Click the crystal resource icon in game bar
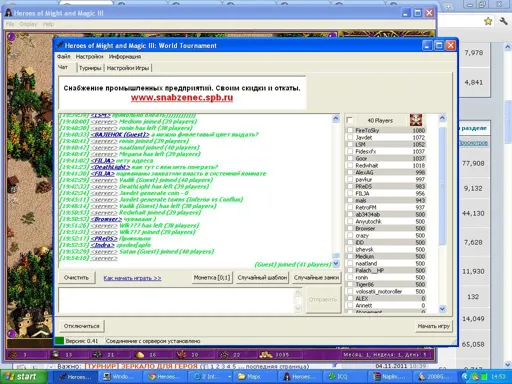The width and height of the screenshot is (512, 384). (182, 355)
